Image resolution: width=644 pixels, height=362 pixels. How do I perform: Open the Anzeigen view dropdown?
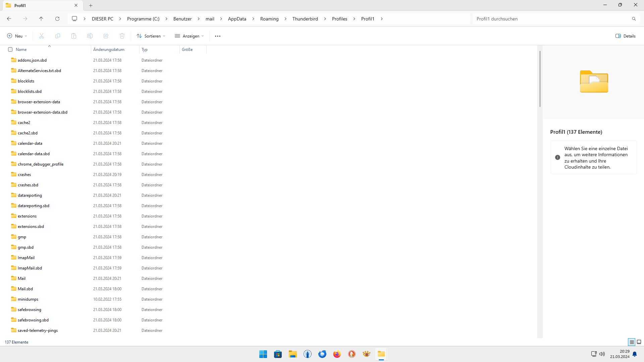click(x=189, y=36)
